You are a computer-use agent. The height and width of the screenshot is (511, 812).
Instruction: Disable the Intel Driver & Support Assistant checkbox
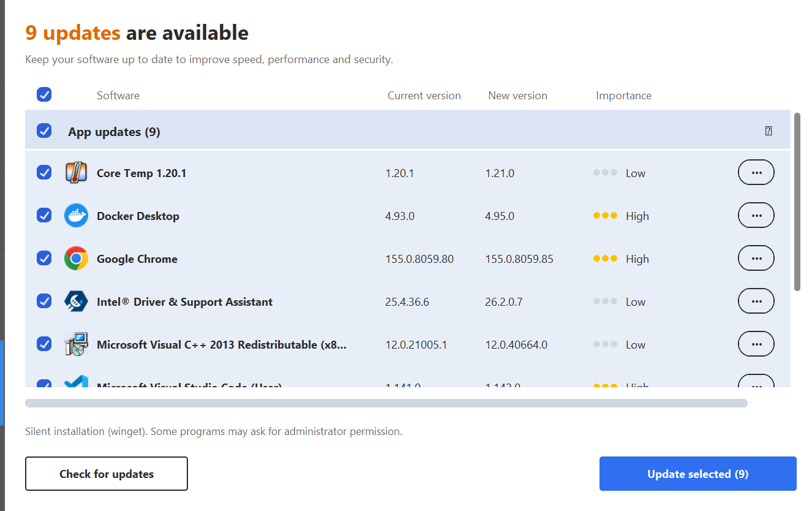click(x=44, y=301)
